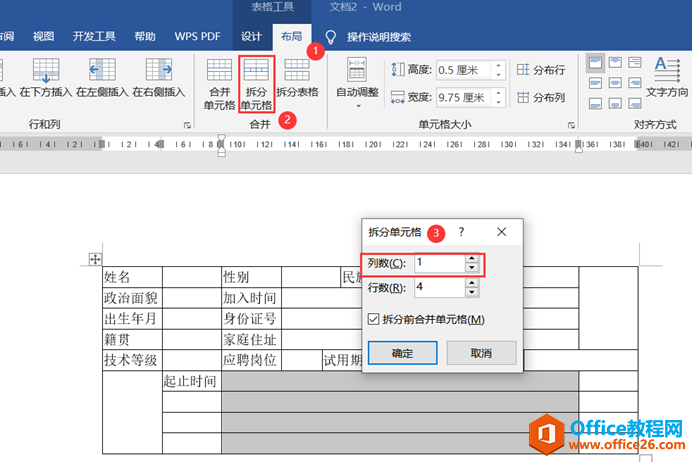Screen dimensions: 692x462
Task: Click the Merge Cells (合并单元格) icon
Action: (x=219, y=84)
